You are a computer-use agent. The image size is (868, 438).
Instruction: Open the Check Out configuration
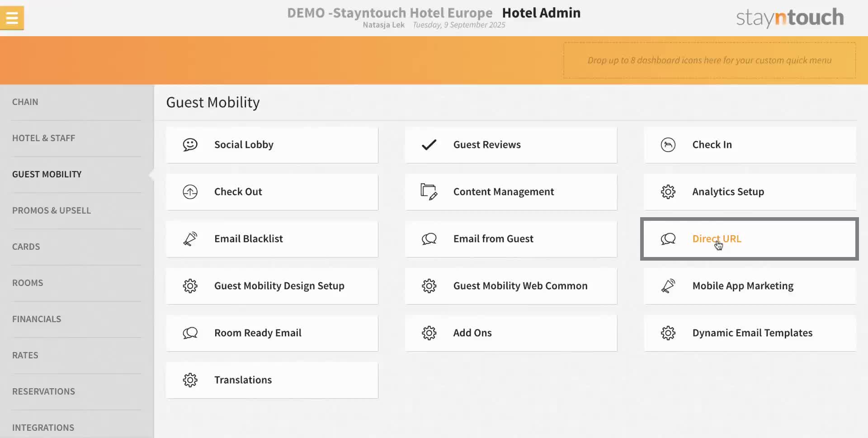pyautogui.click(x=272, y=192)
